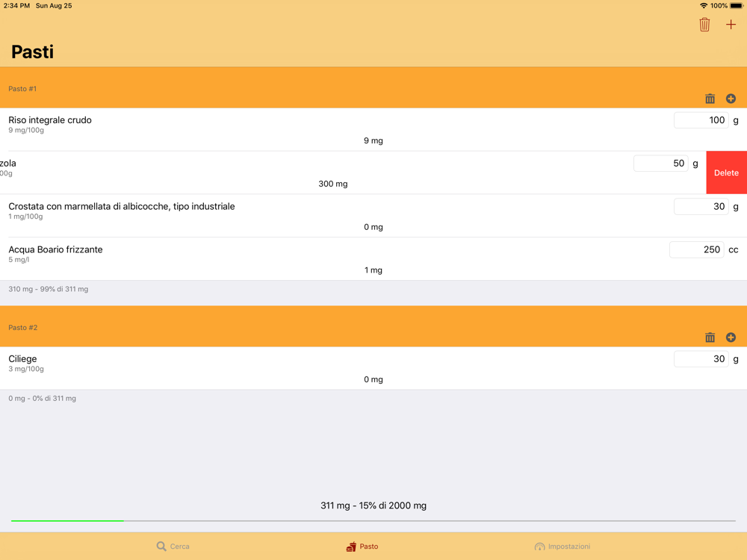
Task: Select the Ciliege row
Action: [373, 368]
